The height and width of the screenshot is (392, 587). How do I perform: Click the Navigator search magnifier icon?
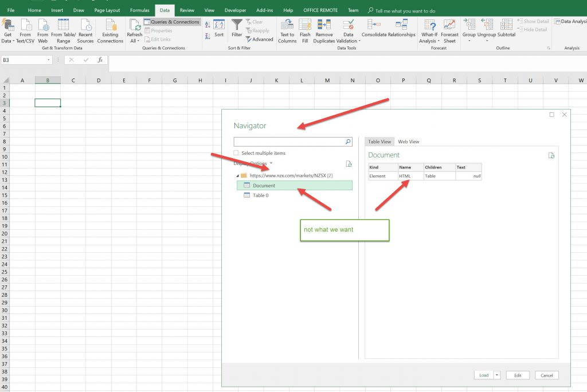click(x=347, y=142)
